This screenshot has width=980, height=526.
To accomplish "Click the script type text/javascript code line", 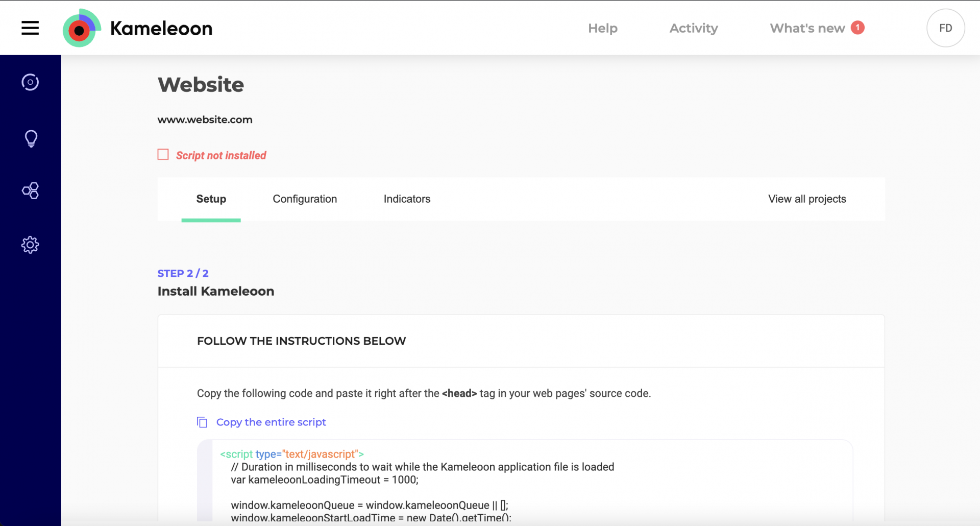I will (x=291, y=454).
